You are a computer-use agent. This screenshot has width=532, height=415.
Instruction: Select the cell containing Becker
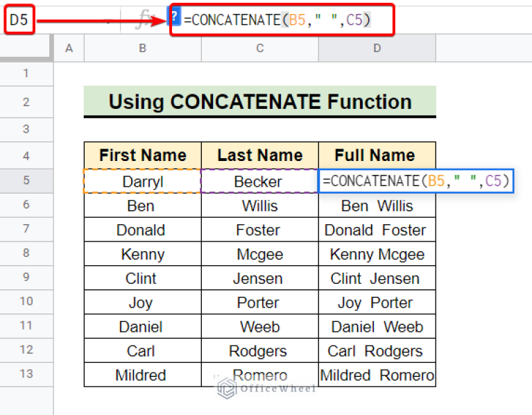point(259,181)
